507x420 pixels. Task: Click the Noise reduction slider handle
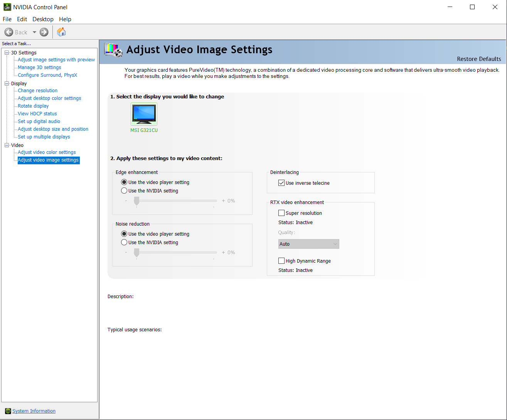pos(136,253)
